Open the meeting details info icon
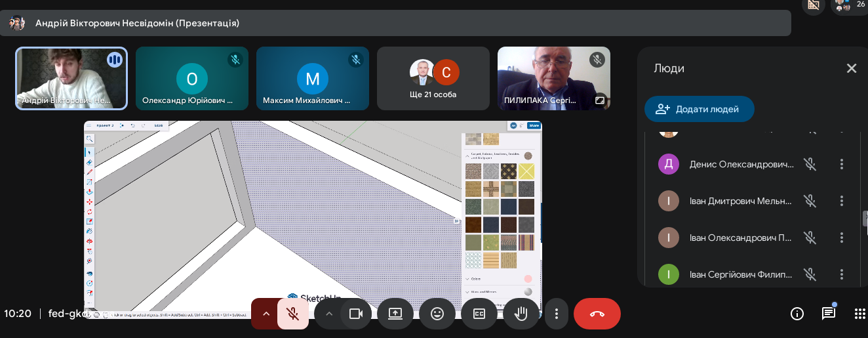 click(x=797, y=314)
